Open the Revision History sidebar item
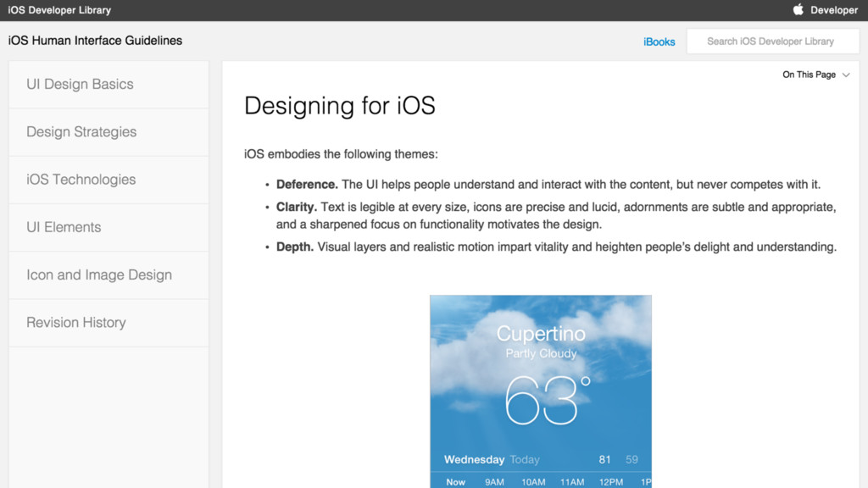868x488 pixels. pyautogui.click(x=109, y=322)
